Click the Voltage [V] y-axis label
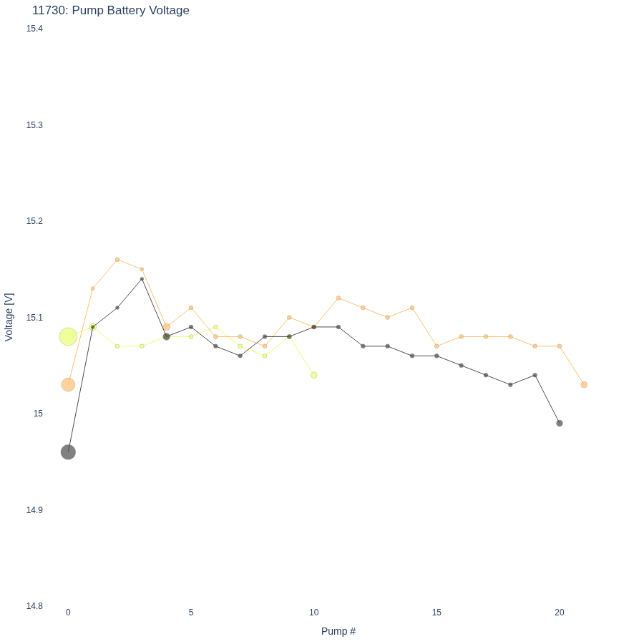Viewport: 644px width, 644px height. [9, 317]
